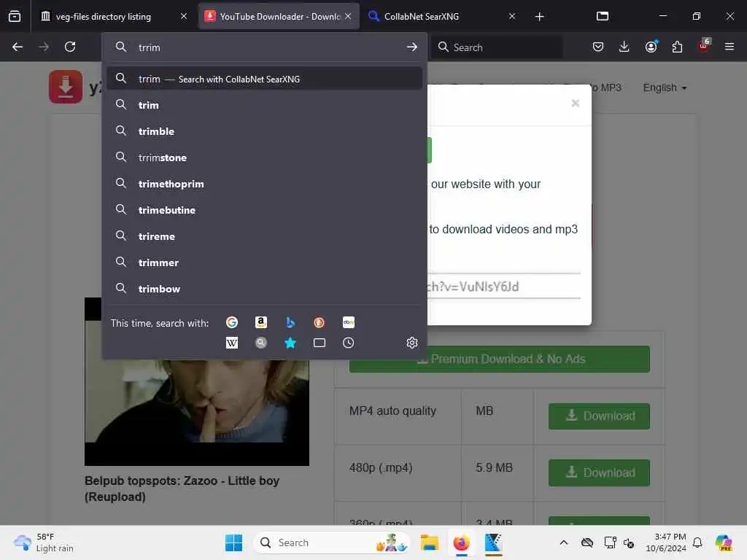
Task: Close the CollabNet SearXNG tab
Action: click(x=512, y=17)
